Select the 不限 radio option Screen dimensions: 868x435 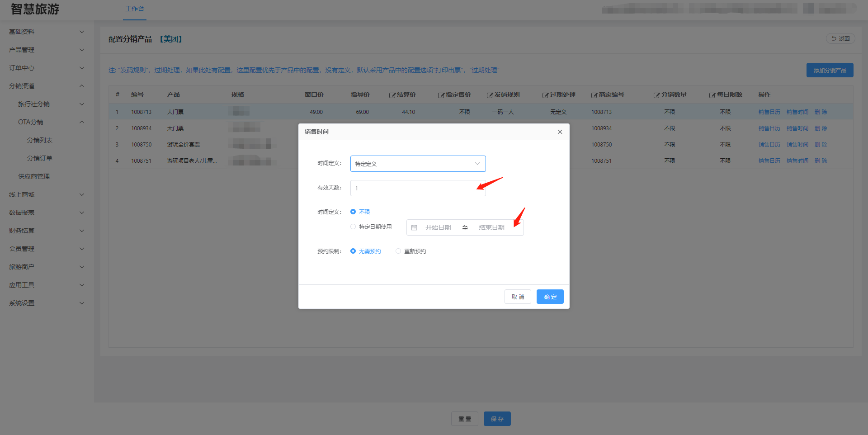tap(353, 212)
